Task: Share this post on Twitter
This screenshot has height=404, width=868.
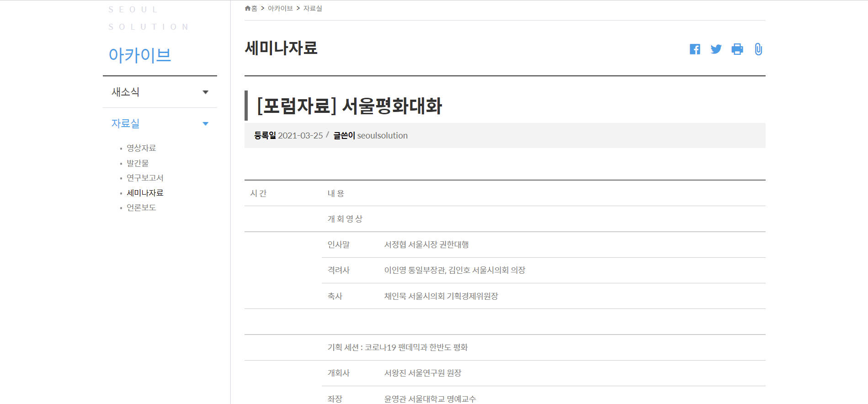Action: (716, 49)
